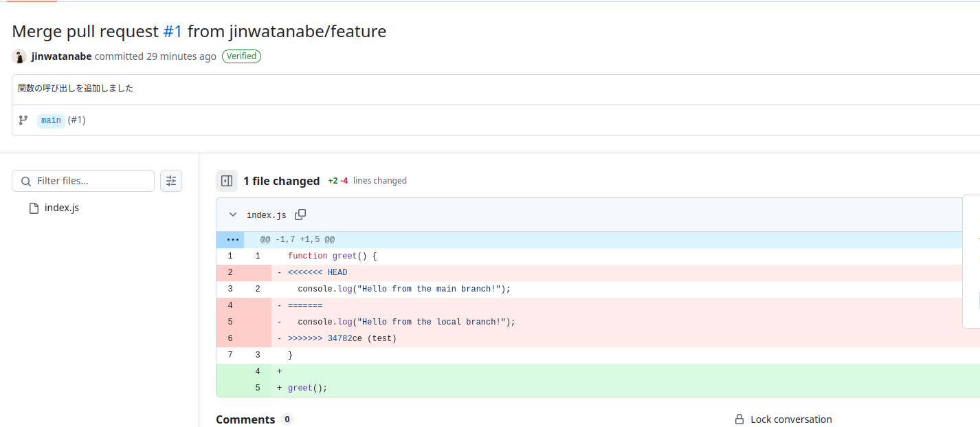The image size is (980, 427).
Task: Click the Verified signature badge
Action: (241, 56)
